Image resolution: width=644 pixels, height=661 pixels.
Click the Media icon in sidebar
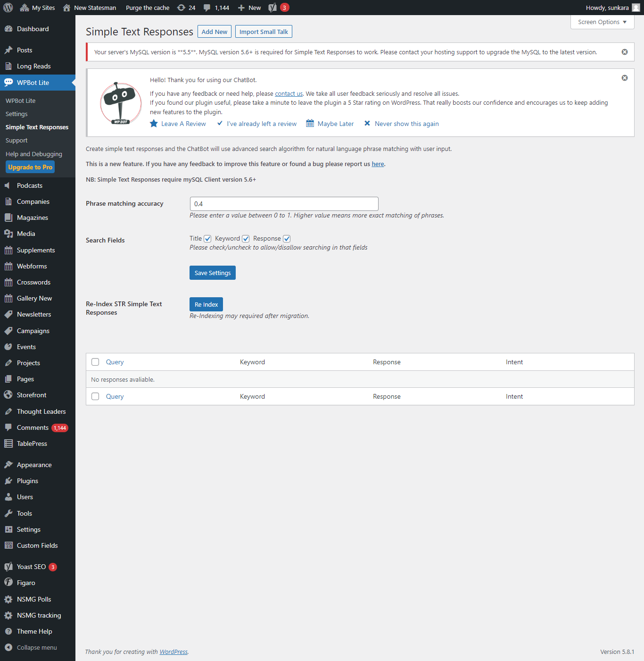pos(8,234)
